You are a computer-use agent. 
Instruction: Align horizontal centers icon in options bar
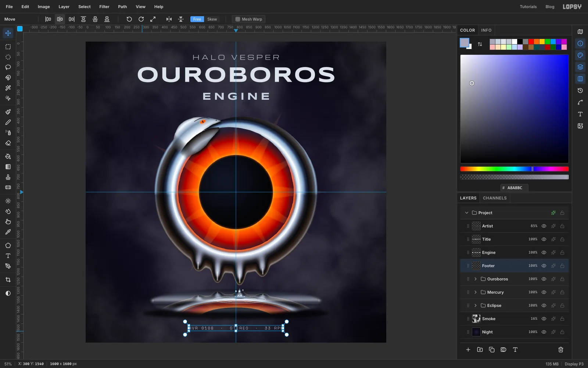[60, 19]
